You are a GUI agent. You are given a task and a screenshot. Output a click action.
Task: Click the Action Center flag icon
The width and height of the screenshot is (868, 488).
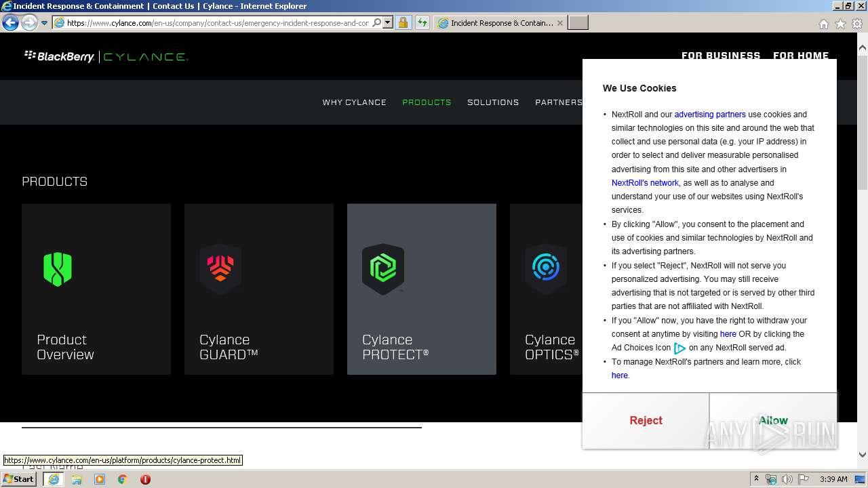coord(804,479)
